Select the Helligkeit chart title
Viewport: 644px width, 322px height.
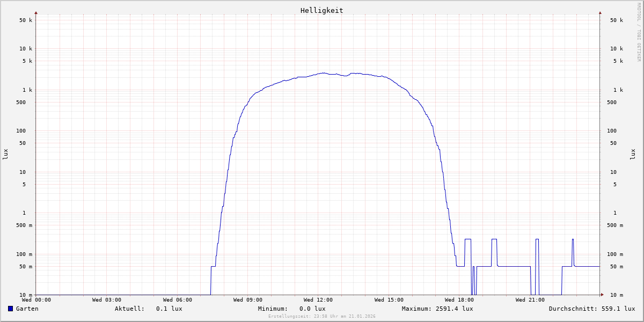(x=321, y=10)
